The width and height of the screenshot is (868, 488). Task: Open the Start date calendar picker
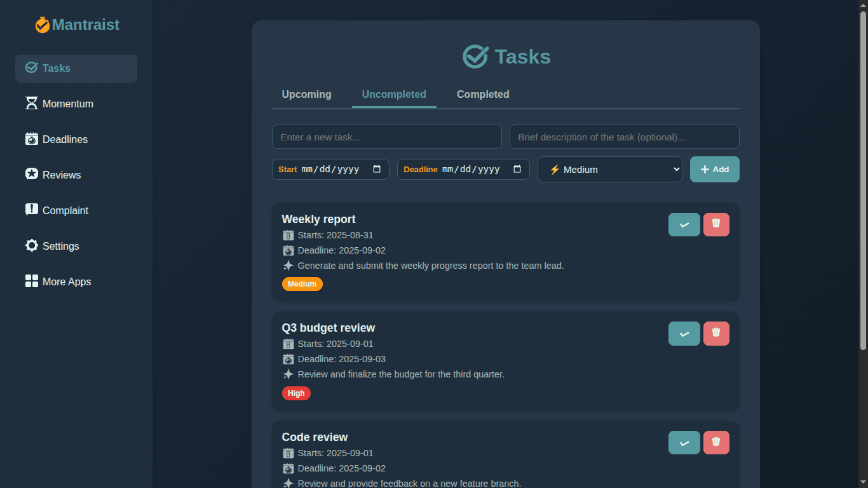pos(377,169)
